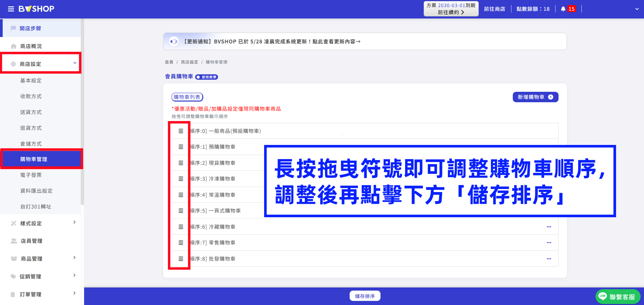Open the update notice 點此查看更新內容
Viewport: 644px width, 305px height.
336,41
